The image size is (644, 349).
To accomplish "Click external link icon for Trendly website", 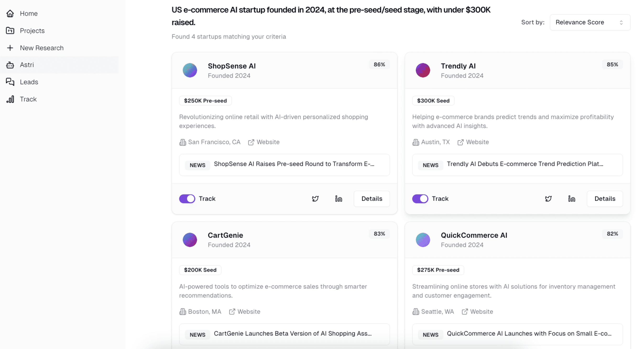I will pyautogui.click(x=460, y=142).
